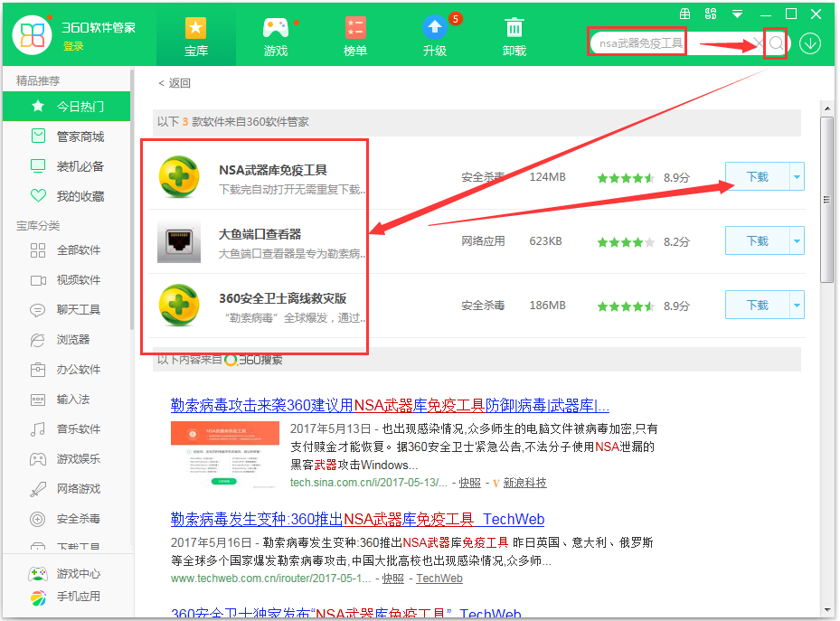840x621 pixels.
Task: Click the 360软件管家 logo icon
Action: pos(33,34)
